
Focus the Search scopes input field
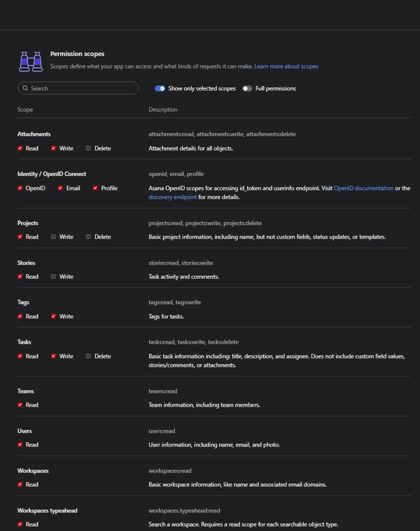pyautogui.click(x=78, y=88)
